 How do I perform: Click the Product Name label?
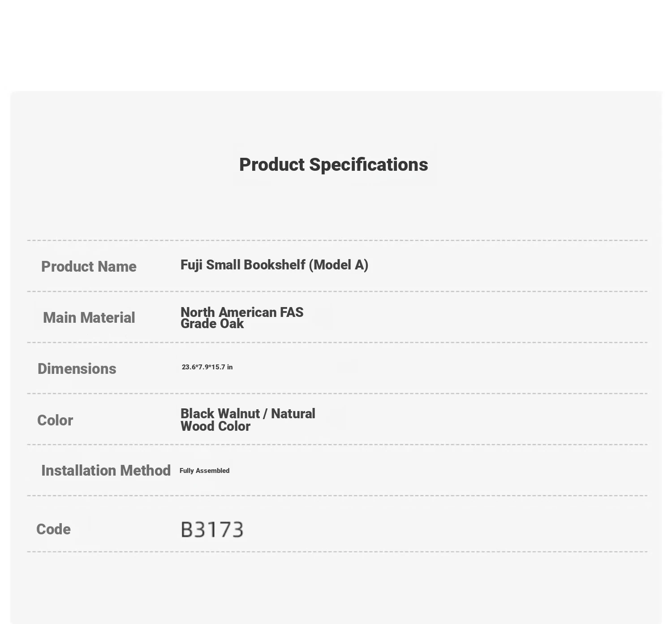(x=89, y=266)
